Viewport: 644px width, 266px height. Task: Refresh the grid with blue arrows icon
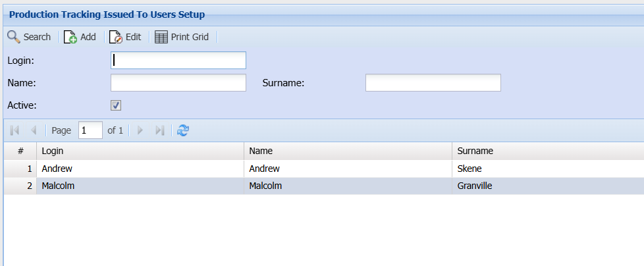tap(183, 130)
